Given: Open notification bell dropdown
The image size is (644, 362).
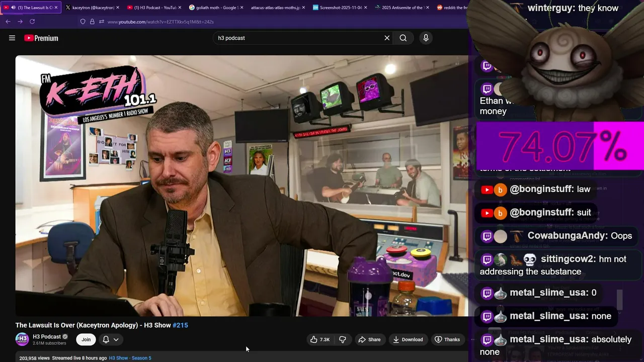Looking at the screenshot, I should click(111, 339).
